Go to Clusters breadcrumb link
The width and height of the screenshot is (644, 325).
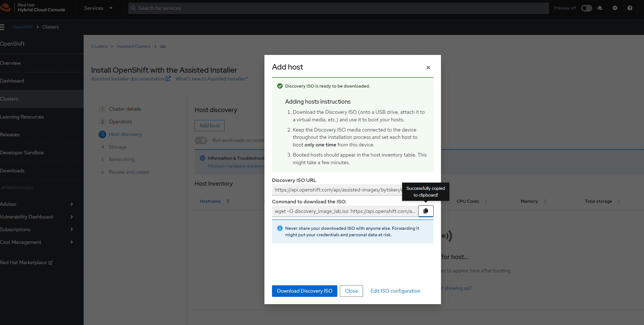99,46
